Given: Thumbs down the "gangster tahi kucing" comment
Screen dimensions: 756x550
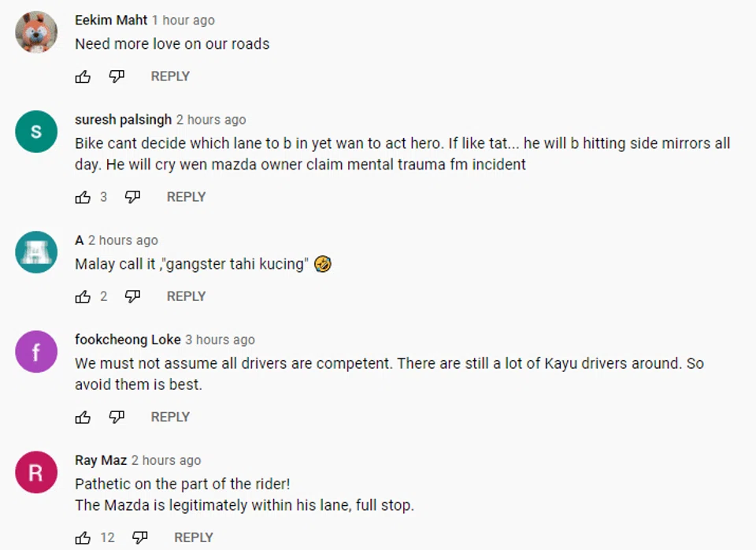Looking at the screenshot, I should [x=132, y=296].
